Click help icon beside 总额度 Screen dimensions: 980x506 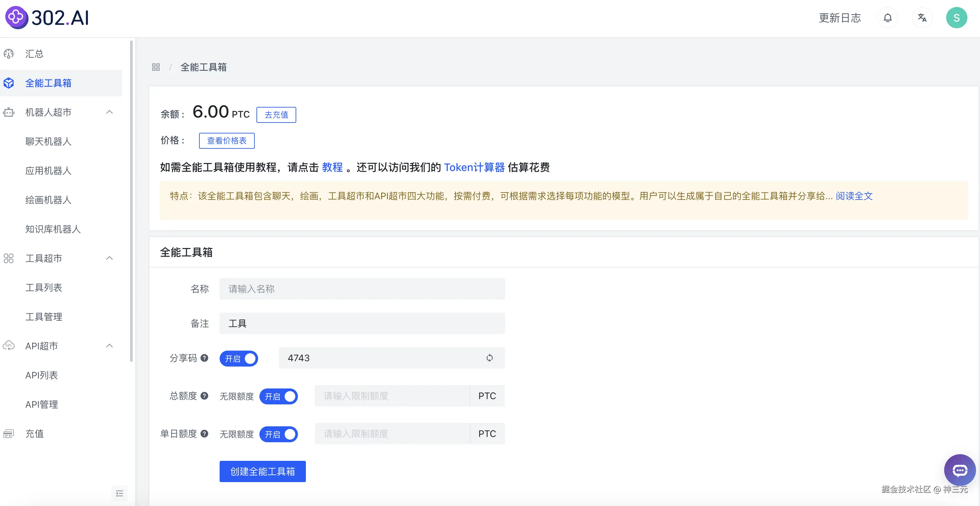pyautogui.click(x=204, y=396)
